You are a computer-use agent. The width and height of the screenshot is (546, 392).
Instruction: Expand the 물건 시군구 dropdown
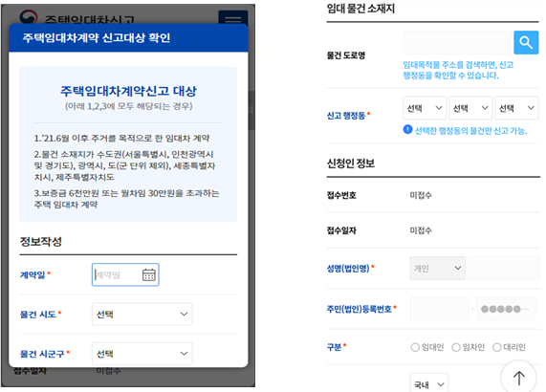[142, 354]
